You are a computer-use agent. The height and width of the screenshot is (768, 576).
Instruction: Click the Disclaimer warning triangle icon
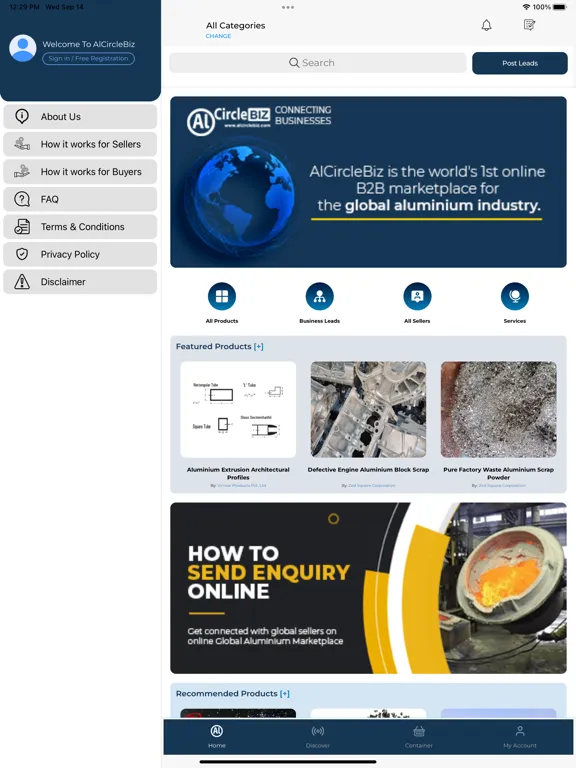[22, 282]
